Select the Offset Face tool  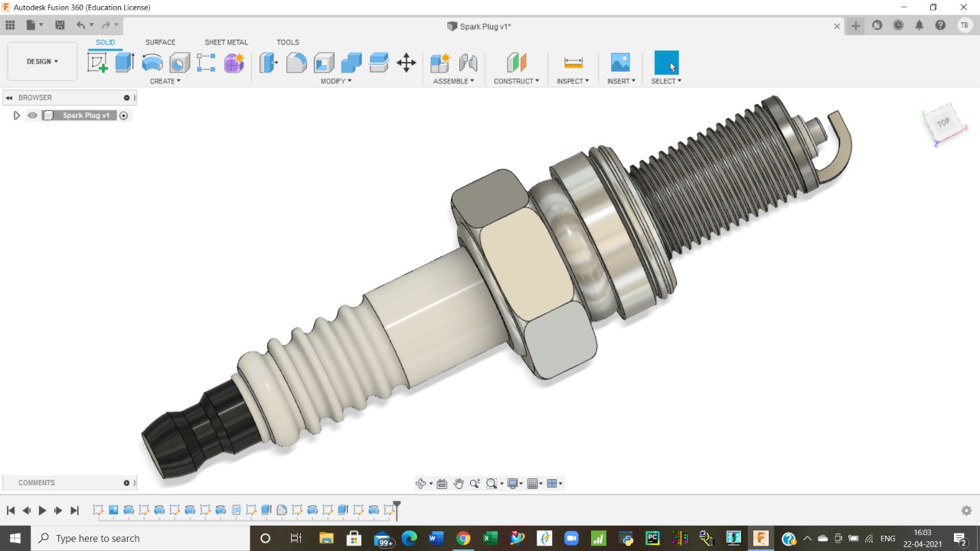[x=379, y=63]
